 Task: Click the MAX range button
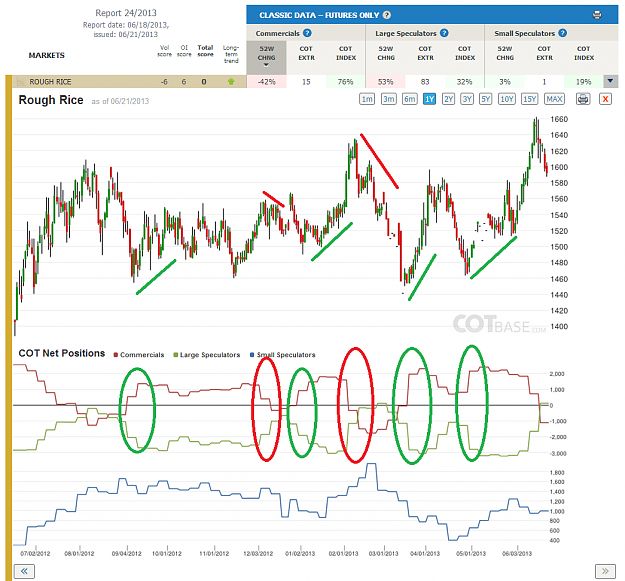click(554, 99)
